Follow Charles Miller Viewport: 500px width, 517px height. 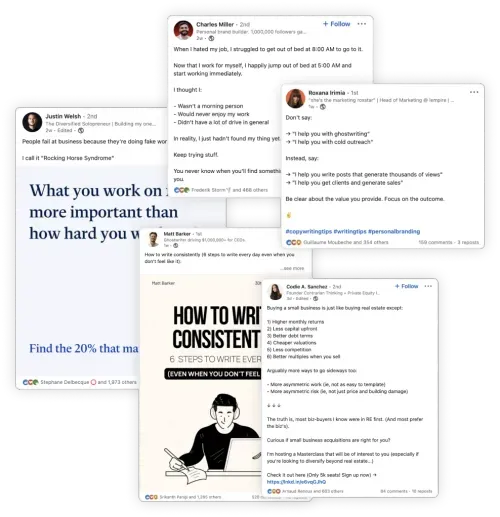337,24
